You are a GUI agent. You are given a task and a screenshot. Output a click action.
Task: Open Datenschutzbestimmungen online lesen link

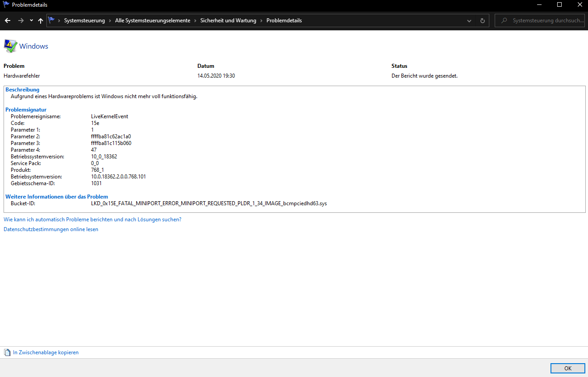click(51, 229)
